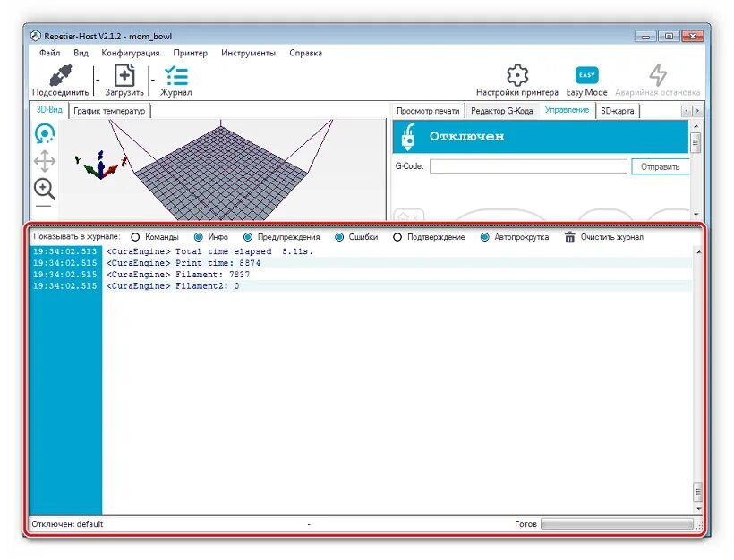Viewport: 734px width, 560px height.
Task: Click the Загрузить load file icon
Action: (x=124, y=75)
